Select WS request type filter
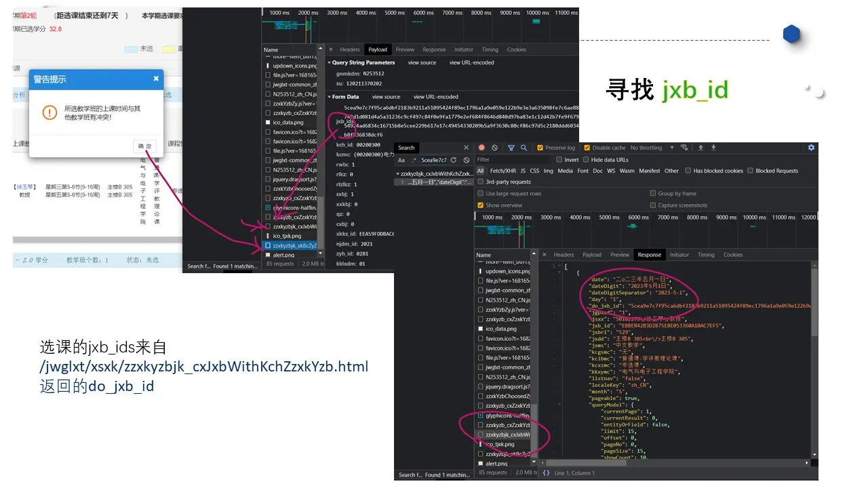The image size is (868, 488). tap(612, 171)
